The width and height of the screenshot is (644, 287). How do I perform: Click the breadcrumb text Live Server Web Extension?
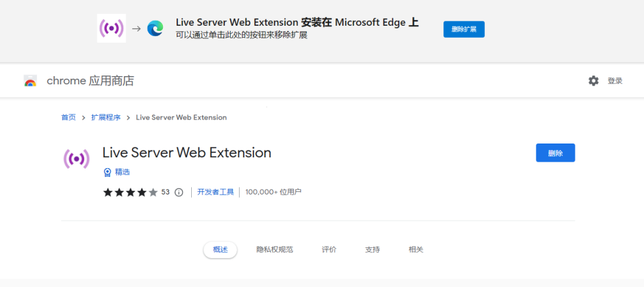(181, 118)
